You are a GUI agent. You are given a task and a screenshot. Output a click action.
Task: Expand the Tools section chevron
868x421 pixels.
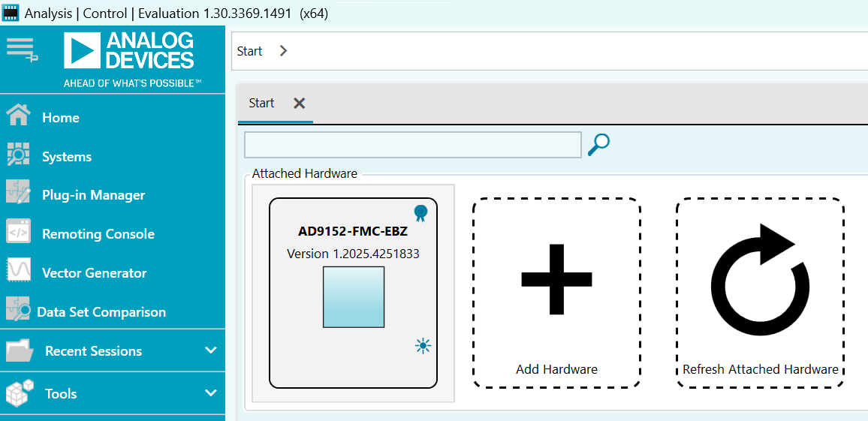coord(211,393)
